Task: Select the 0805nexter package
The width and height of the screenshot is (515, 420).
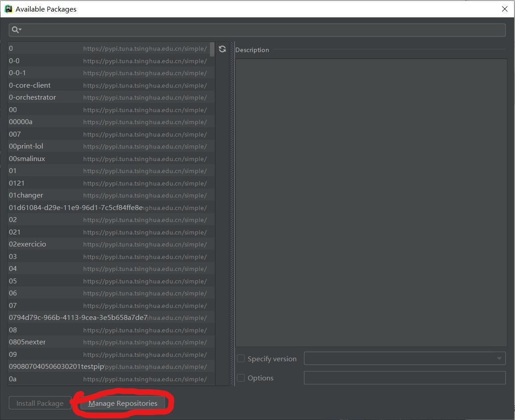Action: 111,342
